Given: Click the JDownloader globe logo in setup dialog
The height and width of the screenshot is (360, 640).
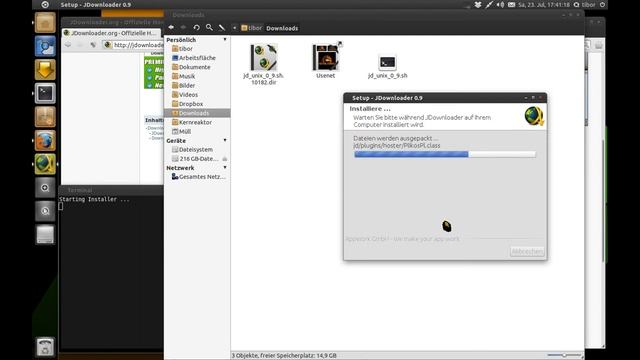Looking at the screenshot, I should point(533,116).
